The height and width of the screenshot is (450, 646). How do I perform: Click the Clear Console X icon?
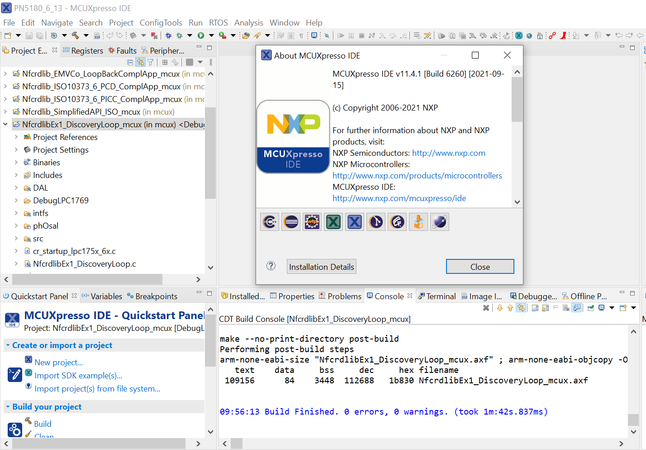click(x=486, y=308)
